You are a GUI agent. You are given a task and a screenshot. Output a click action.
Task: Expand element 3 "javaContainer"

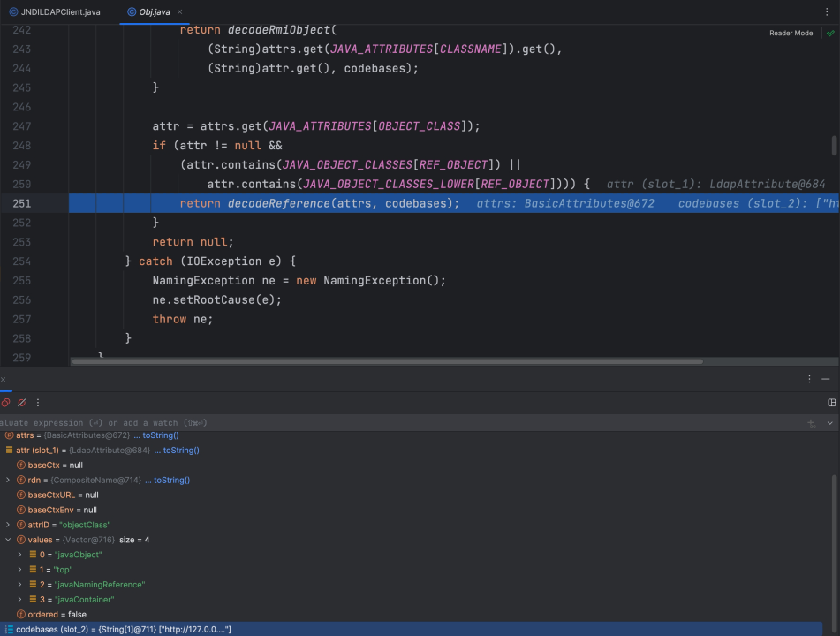pos(19,599)
